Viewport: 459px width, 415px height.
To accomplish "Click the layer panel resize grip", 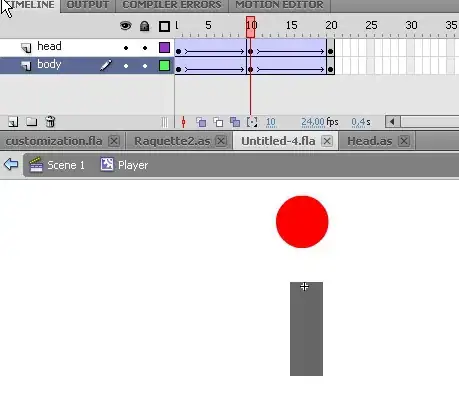I will pyautogui.click(x=165, y=122).
